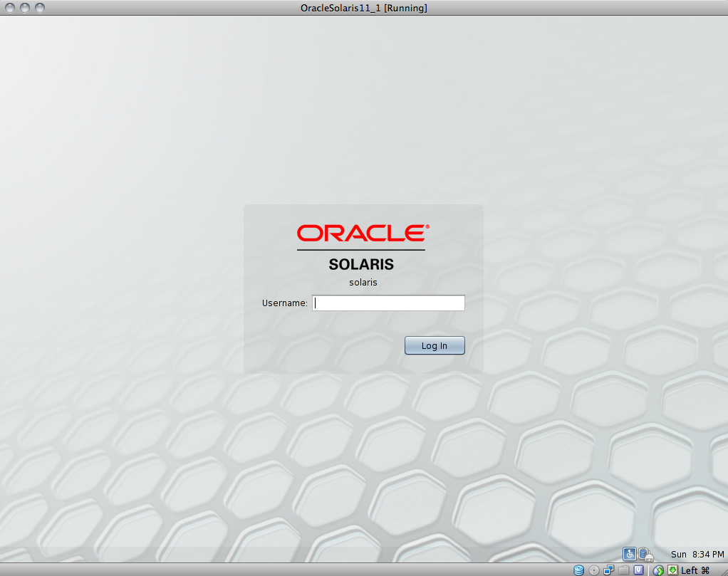728x576 pixels.
Task: Click the solaris hostname text
Action: point(363,282)
